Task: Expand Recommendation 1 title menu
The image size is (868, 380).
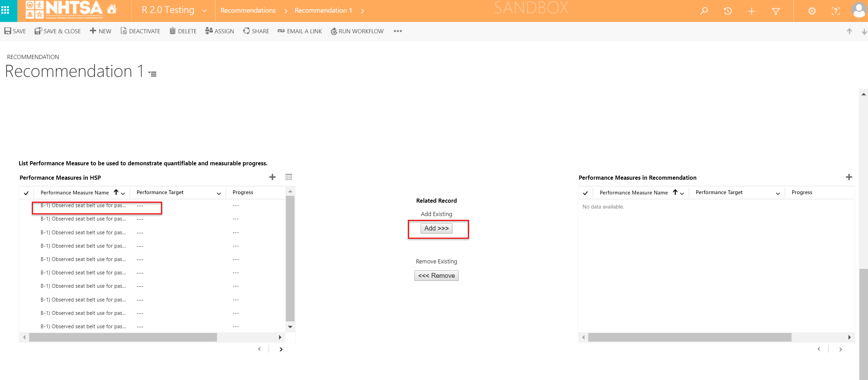Action: [x=153, y=74]
